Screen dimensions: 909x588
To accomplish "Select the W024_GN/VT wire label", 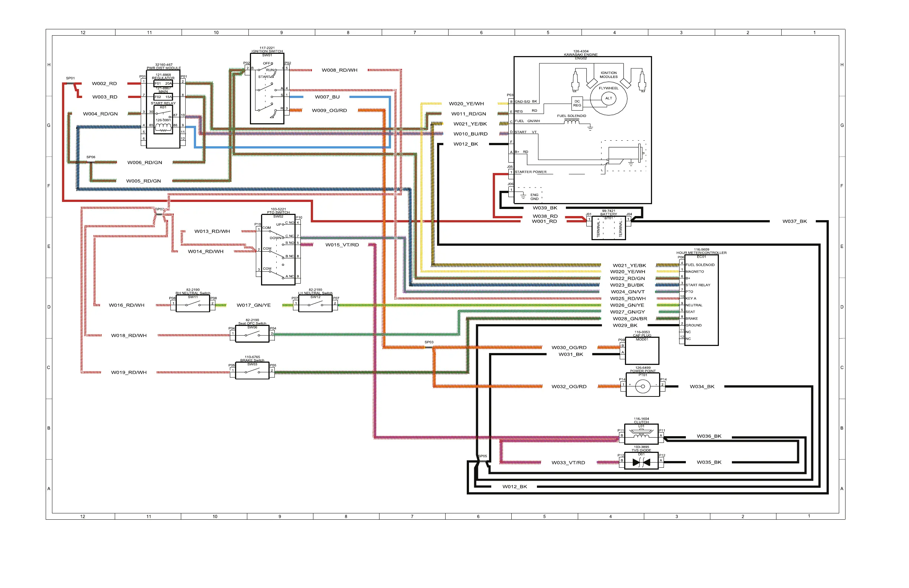I will [x=628, y=292].
